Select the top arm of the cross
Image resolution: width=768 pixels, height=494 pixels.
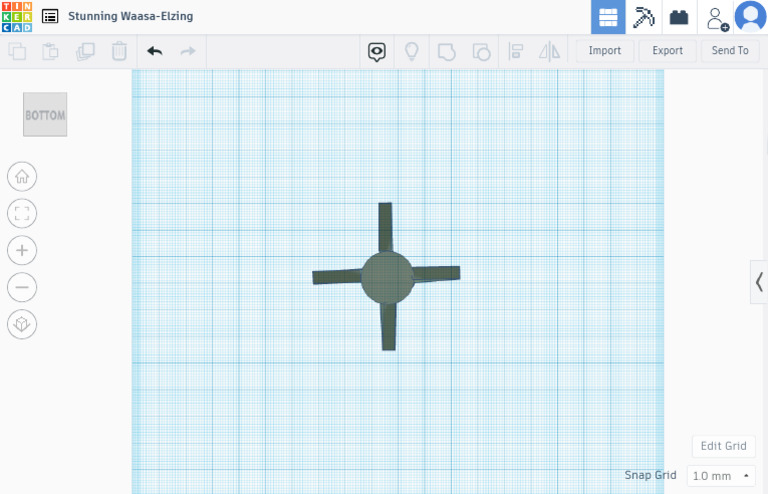point(385,227)
